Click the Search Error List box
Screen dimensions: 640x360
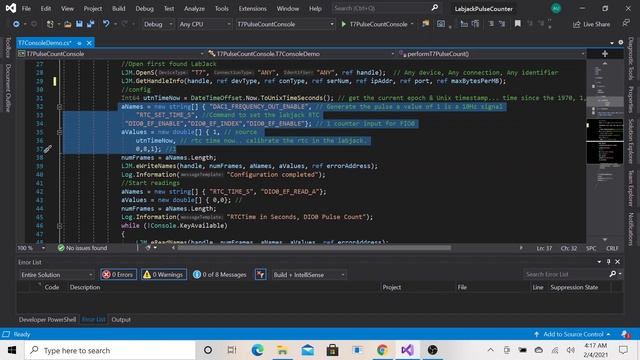(x=565, y=274)
